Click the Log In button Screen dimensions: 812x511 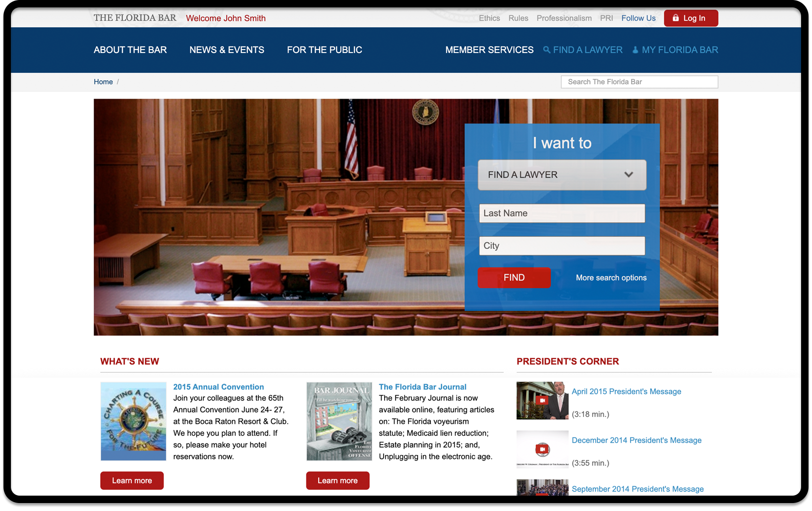tap(691, 18)
